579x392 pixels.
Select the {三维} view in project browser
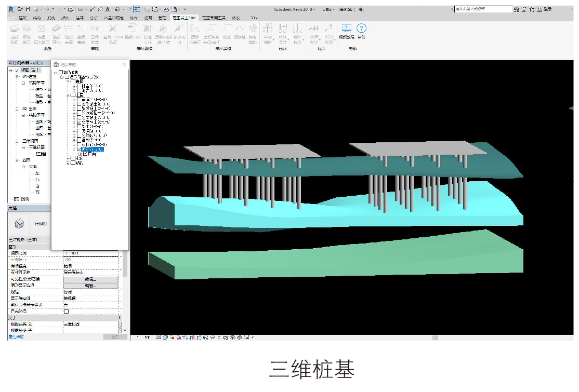coord(41,154)
